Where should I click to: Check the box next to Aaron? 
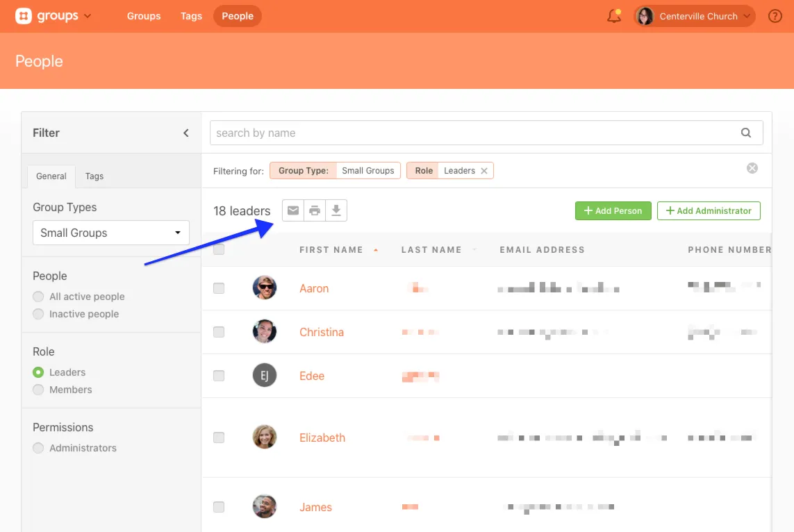point(219,288)
